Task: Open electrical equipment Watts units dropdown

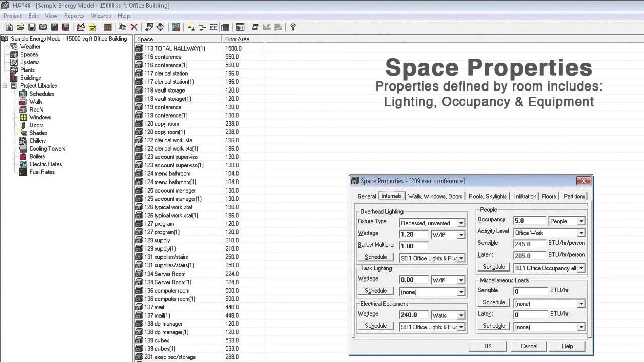Action: (x=461, y=315)
